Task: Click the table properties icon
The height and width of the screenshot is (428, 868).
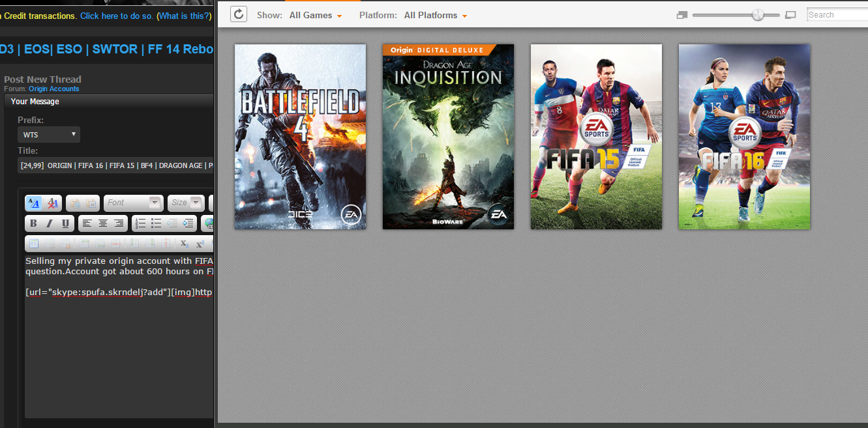Action: (x=50, y=244)
